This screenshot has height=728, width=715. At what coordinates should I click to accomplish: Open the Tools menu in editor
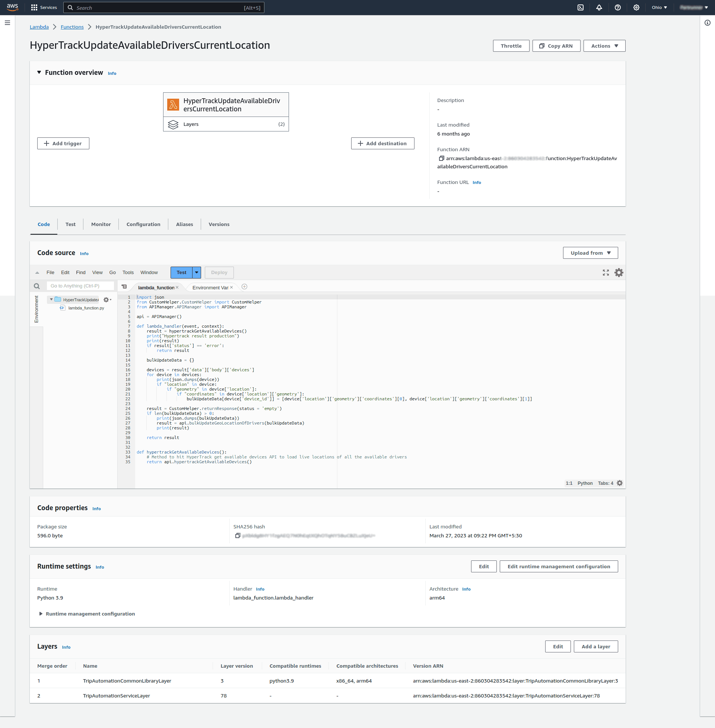pyautogui.click(x=128, y=273)
